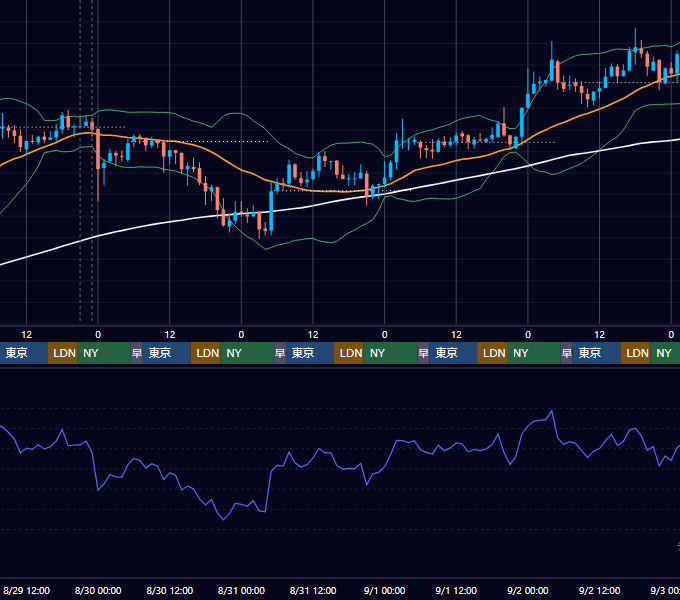The width and height of the screenshot is (680, 600).
Task: Click the 9/2 12:00 date label
Action: tap(599, 590)
